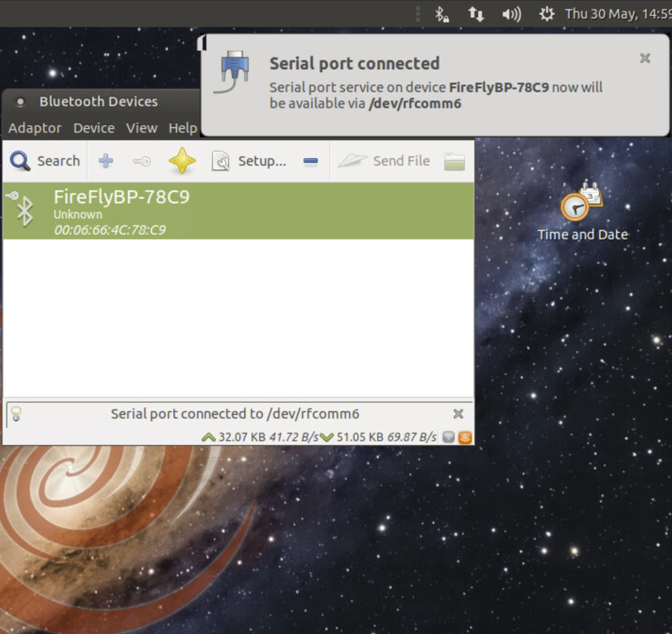
Task: Open the Help menu
Action: pos(182,128)
